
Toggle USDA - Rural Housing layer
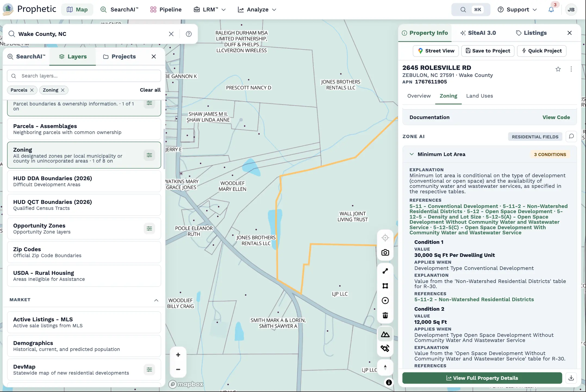(84, 276)
